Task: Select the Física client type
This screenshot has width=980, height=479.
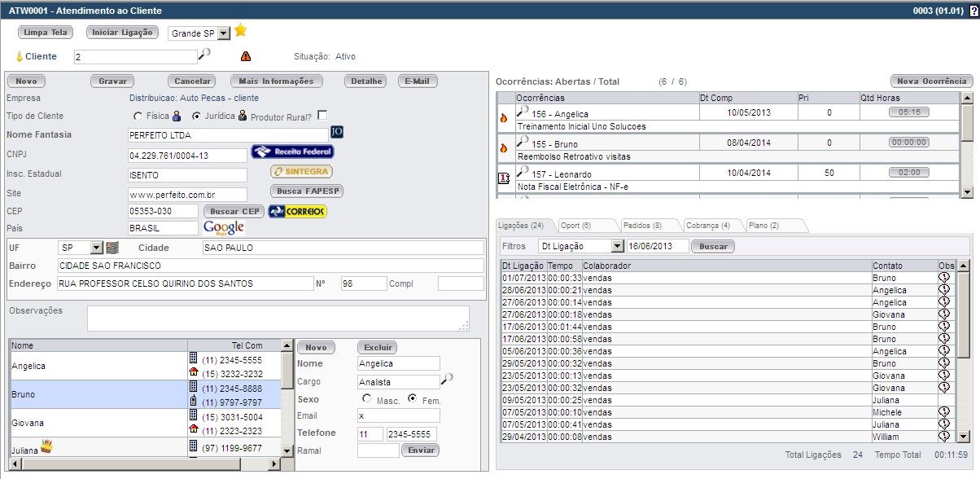Action: point(138,116)
